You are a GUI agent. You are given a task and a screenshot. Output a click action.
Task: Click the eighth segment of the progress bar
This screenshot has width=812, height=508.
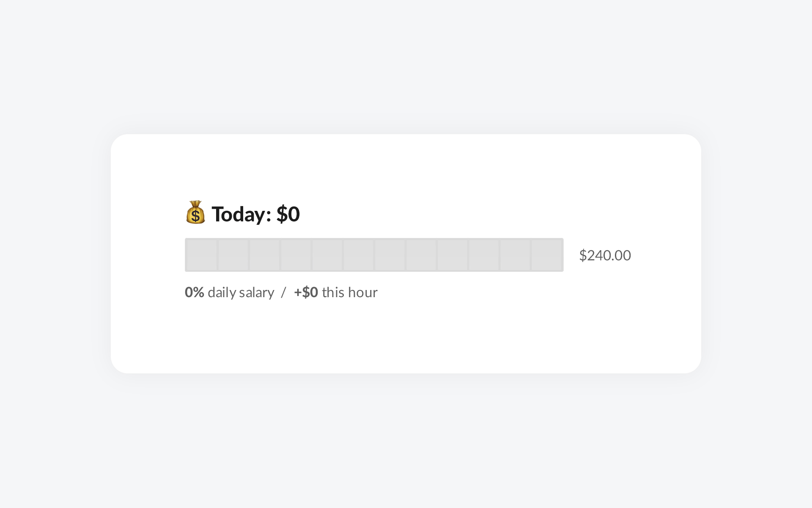[421, 255]
